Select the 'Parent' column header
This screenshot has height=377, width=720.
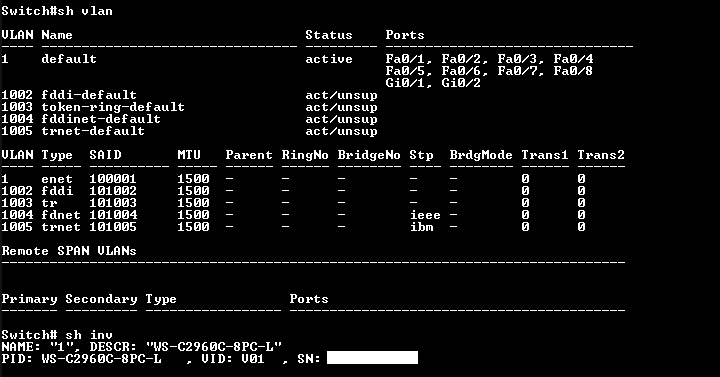[249, 155]
